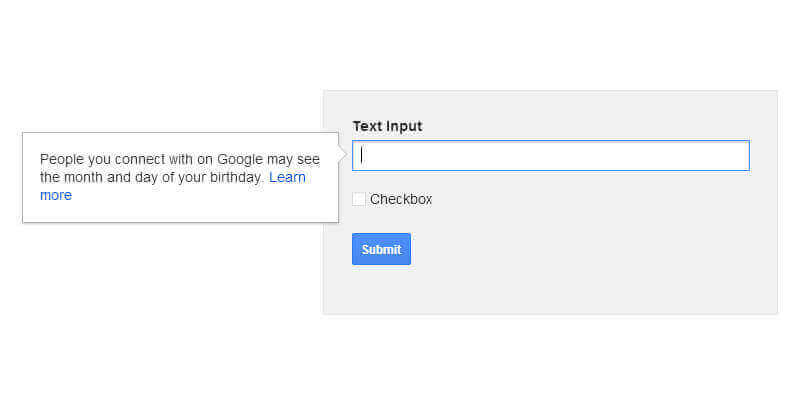800x400 pixels.
Task: Click inside the Text Input field
Action: [550, 156]
